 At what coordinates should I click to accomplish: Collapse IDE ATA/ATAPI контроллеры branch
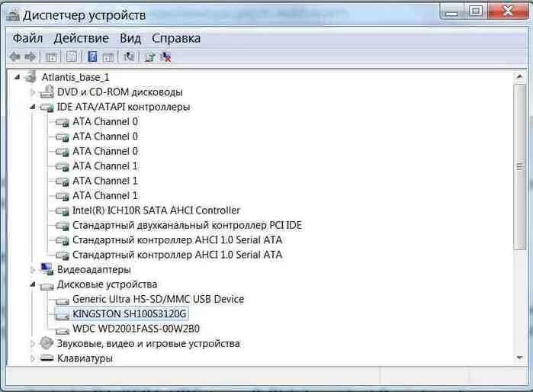[33, 107]
